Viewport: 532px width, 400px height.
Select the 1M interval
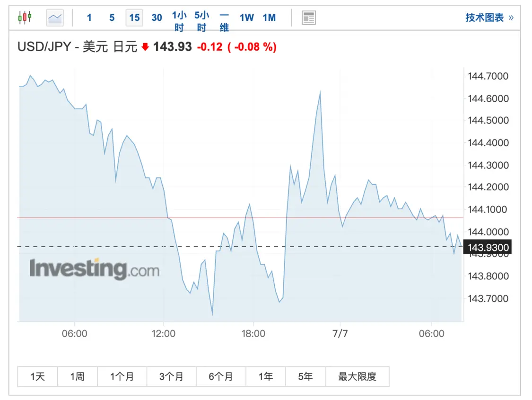[x=270, y=18]
